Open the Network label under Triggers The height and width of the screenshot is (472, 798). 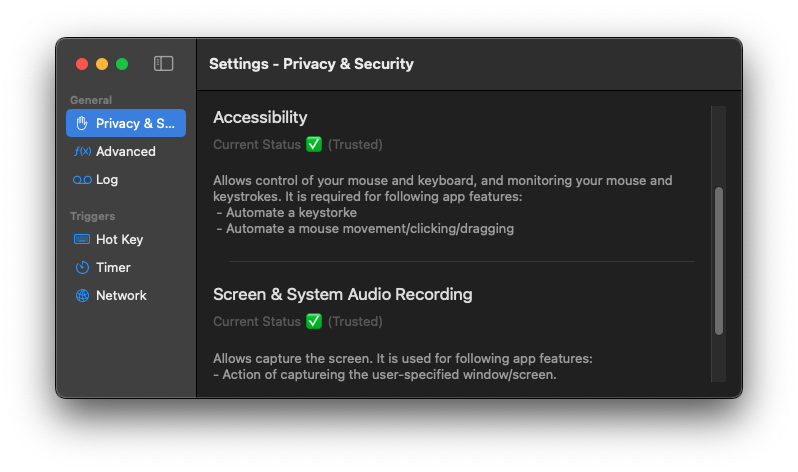[x=121, y=296]
